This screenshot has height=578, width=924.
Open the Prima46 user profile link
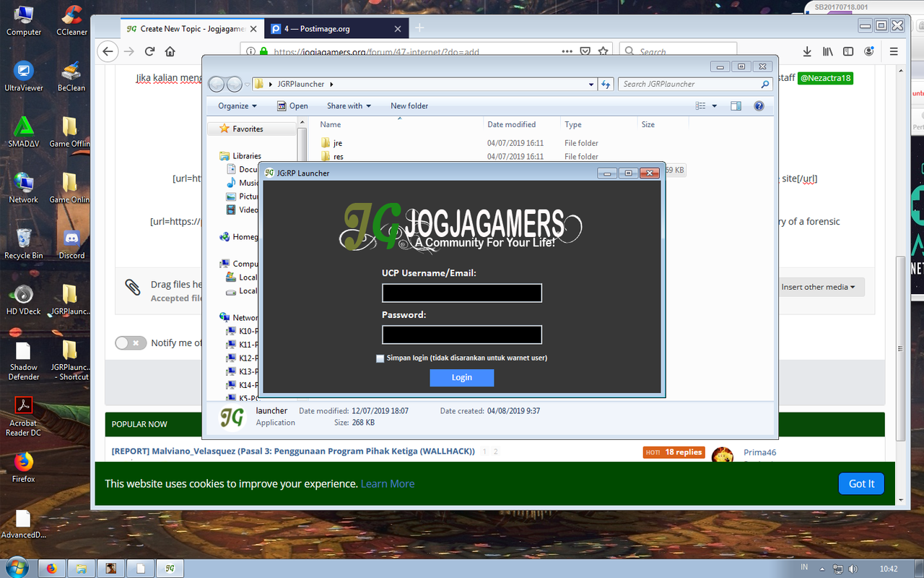tap(759, 453)
